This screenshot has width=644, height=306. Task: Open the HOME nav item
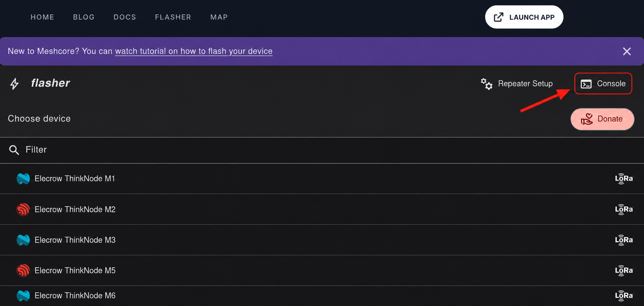click(x=42, y=17)
